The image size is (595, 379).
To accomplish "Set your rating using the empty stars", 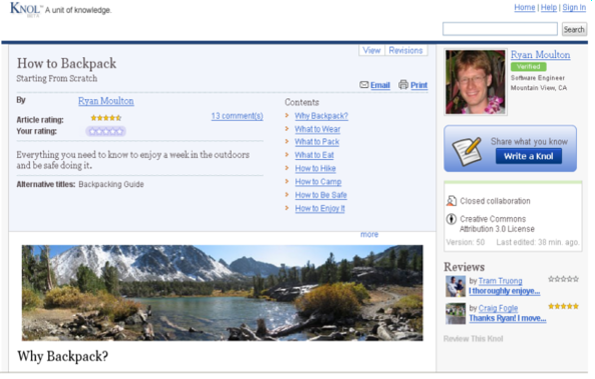I will (106, 131).
